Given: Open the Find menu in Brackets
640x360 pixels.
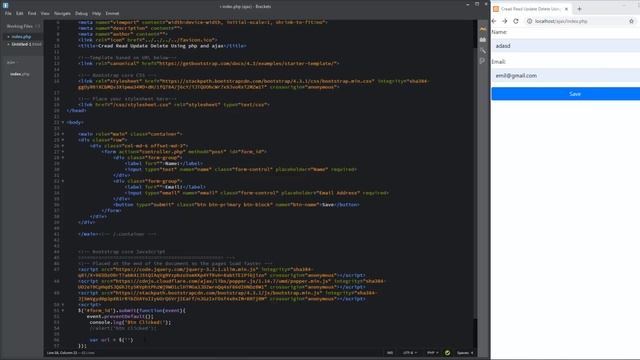Looking at the screenshot, I should (32, 13).
